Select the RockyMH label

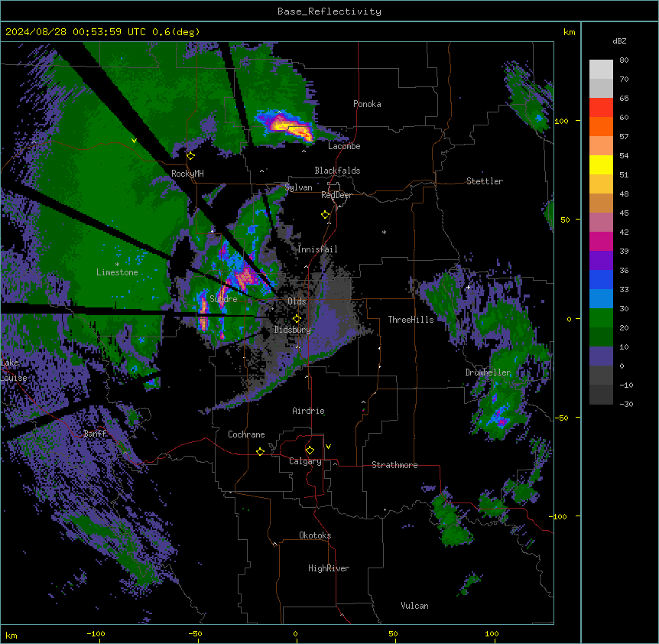point(187,174)
